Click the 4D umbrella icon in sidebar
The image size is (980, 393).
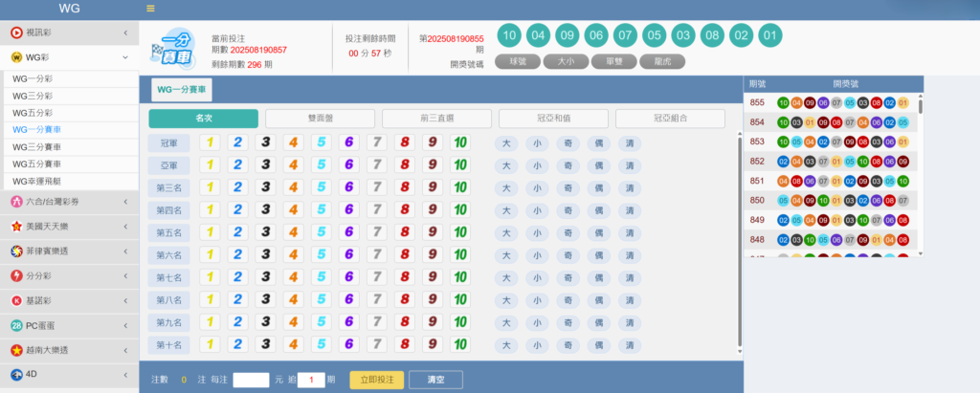coord(16,375)
